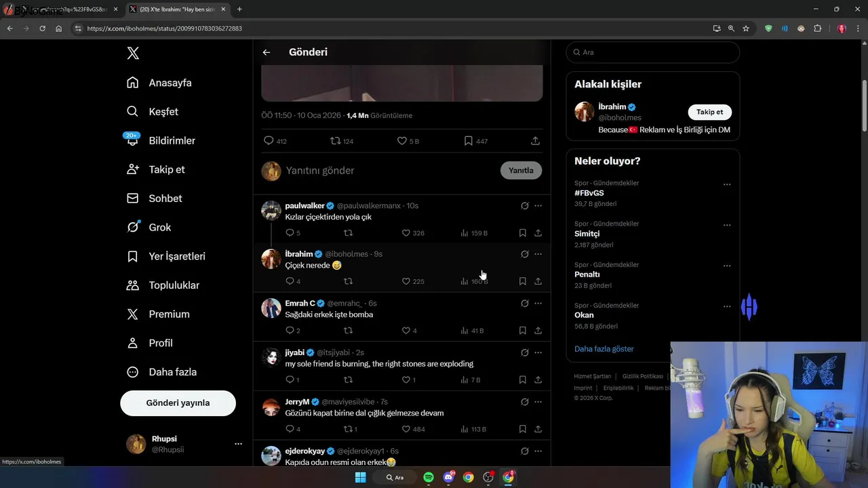
Task: Repost the main post with 124 reposts
Action: (342, 141)
